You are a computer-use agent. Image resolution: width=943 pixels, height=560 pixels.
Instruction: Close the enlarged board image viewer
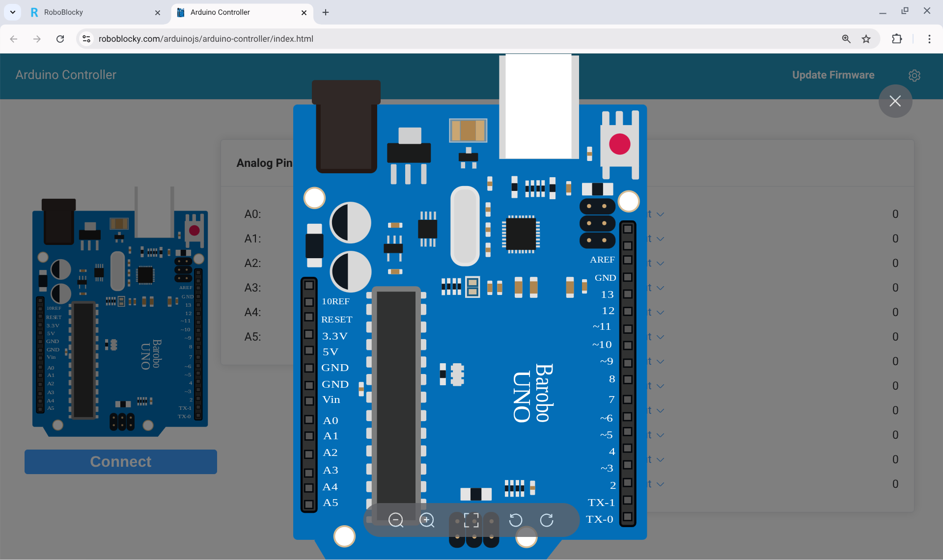click(895, 101)
